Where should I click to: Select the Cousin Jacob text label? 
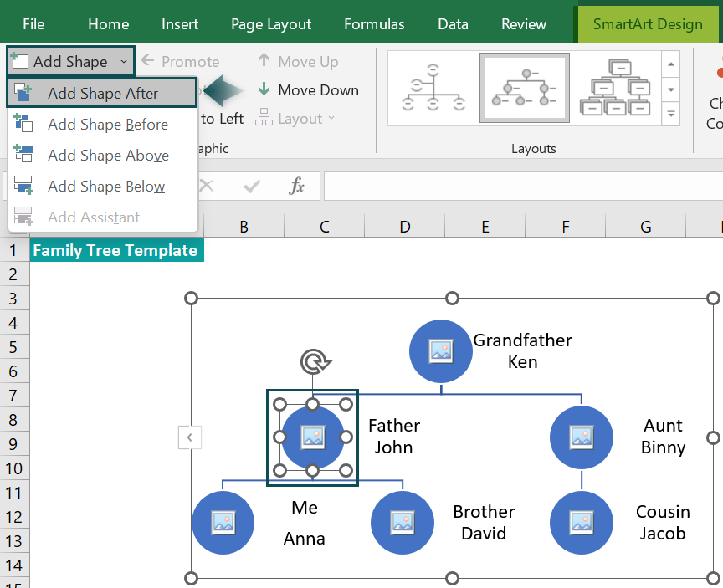pyautogui.click(x=663, y=522)
